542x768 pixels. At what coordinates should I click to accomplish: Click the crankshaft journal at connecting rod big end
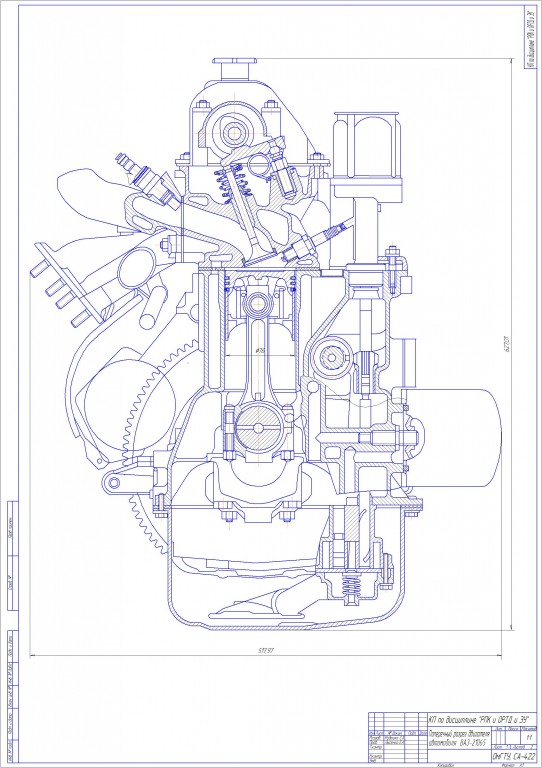pos(258,427)
